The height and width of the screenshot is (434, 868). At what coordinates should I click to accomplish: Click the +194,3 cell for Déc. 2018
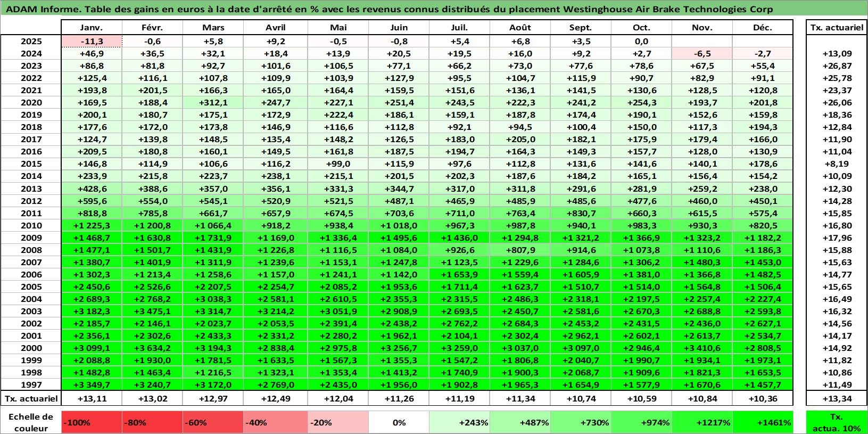(x=763, y=127)
